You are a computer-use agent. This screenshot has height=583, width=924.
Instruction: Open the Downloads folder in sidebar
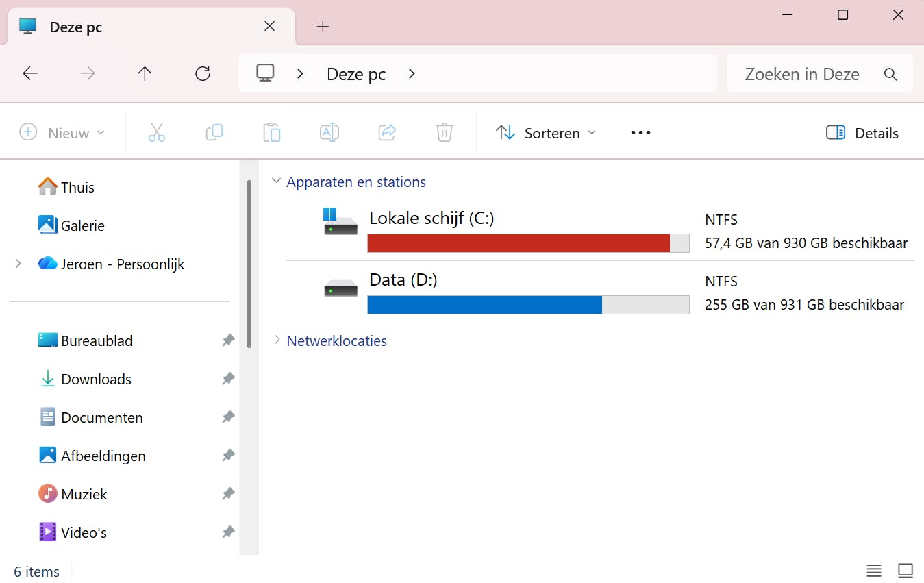96,379
